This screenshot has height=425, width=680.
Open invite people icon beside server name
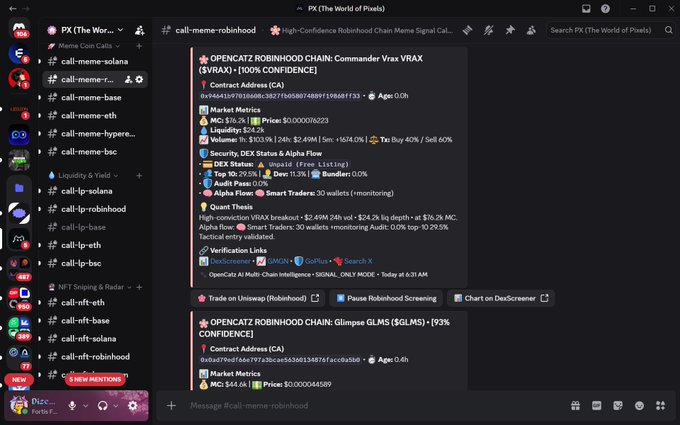(140, 30)
